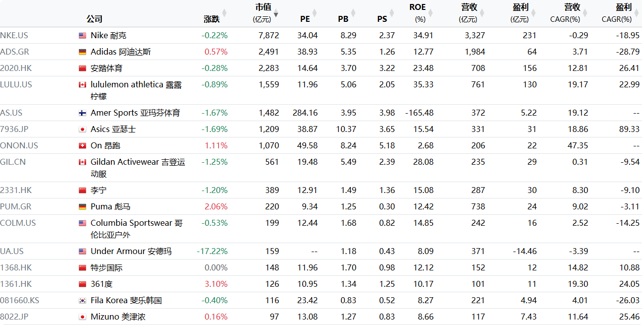This screenshot has width=644, height=325.
Task: Click the Finnish flag beside Amer Sports
Action: click(82, 113)
